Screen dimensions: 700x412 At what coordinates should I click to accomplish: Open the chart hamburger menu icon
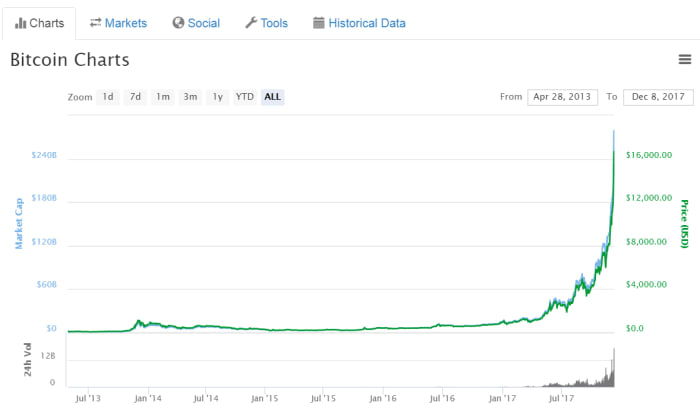click(x=685, y=59)
